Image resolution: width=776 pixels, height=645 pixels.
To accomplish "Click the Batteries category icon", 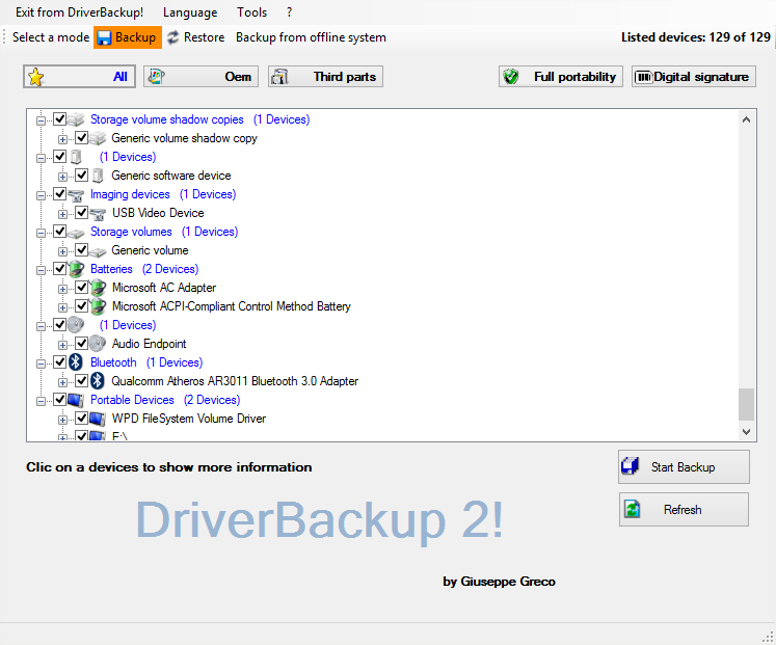I will pyautogui.click(x=76, y=269).
